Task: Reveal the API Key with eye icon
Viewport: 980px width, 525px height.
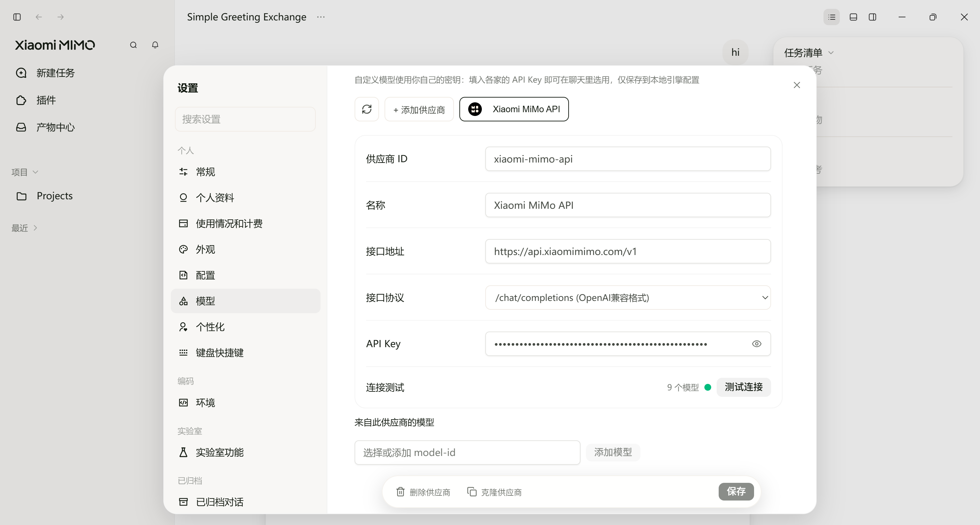Action: (757, 344)
